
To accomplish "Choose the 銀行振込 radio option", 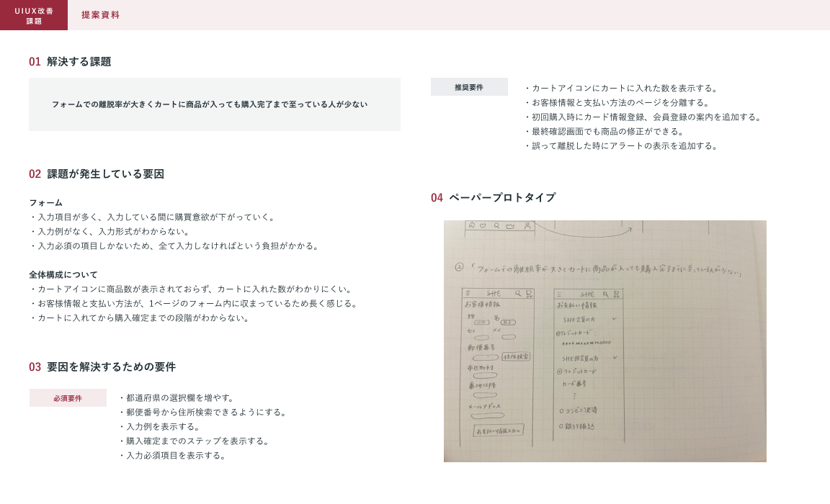I will (561, 427).
